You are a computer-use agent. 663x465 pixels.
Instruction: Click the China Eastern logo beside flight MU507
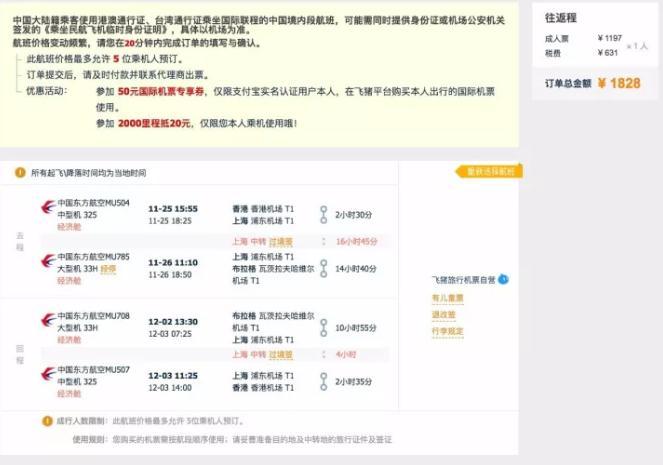tap(48, 373)
